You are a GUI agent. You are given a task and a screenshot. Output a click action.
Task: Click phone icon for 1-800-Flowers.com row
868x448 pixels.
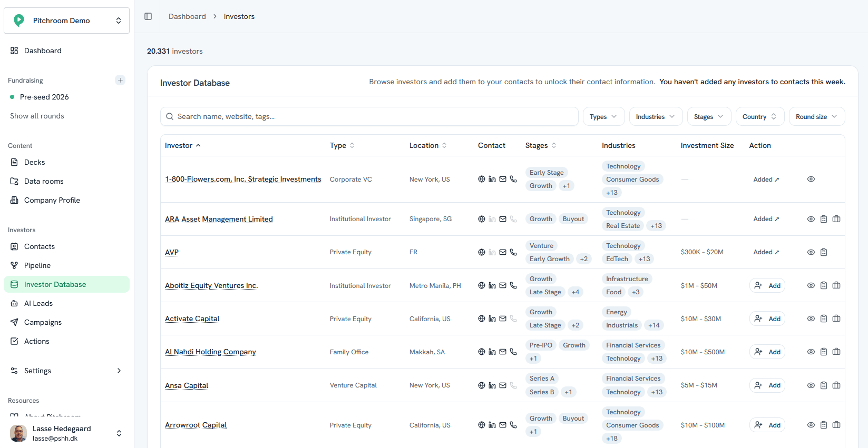tap(513, 179)
